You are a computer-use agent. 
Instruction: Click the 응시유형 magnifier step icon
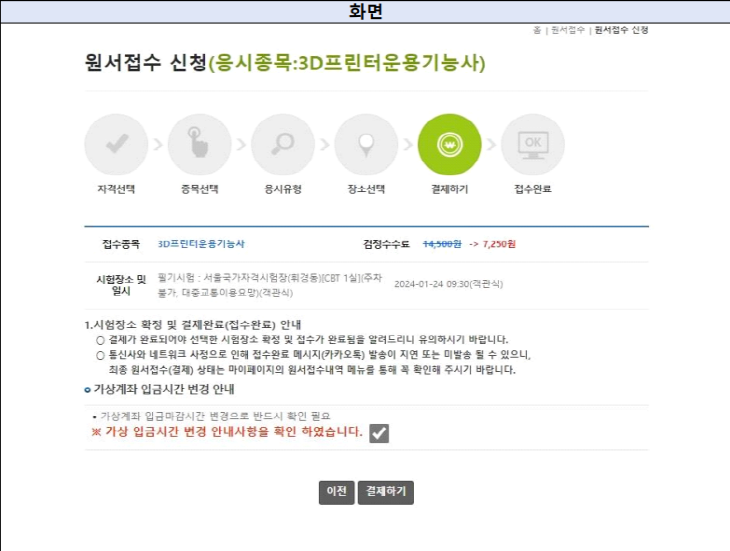pos(283,144)
